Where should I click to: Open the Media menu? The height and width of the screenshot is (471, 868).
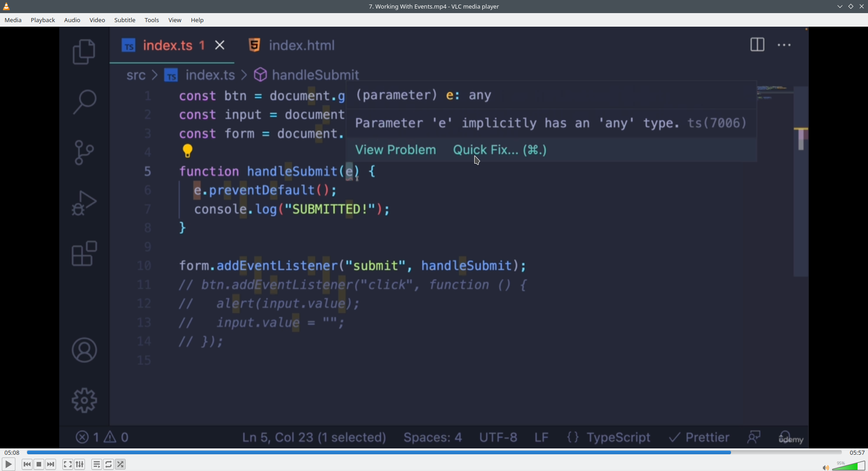pyautogui.click(x=13, y=20)
